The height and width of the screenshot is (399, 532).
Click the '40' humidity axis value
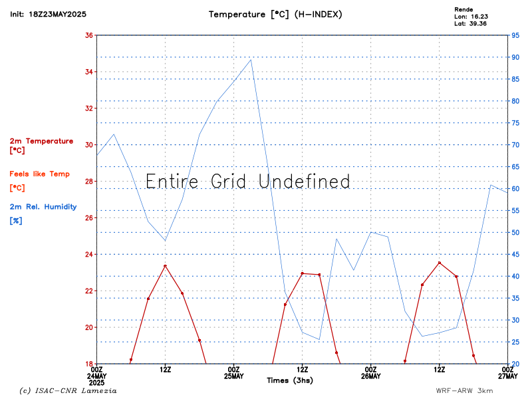[x=515, y=276]
